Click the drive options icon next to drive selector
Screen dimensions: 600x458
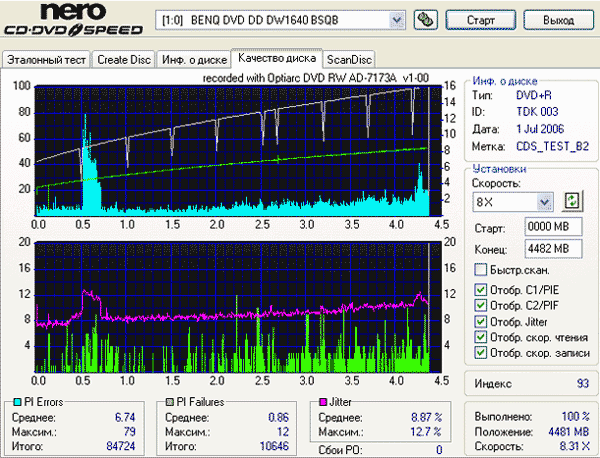(x=426, y=20)
